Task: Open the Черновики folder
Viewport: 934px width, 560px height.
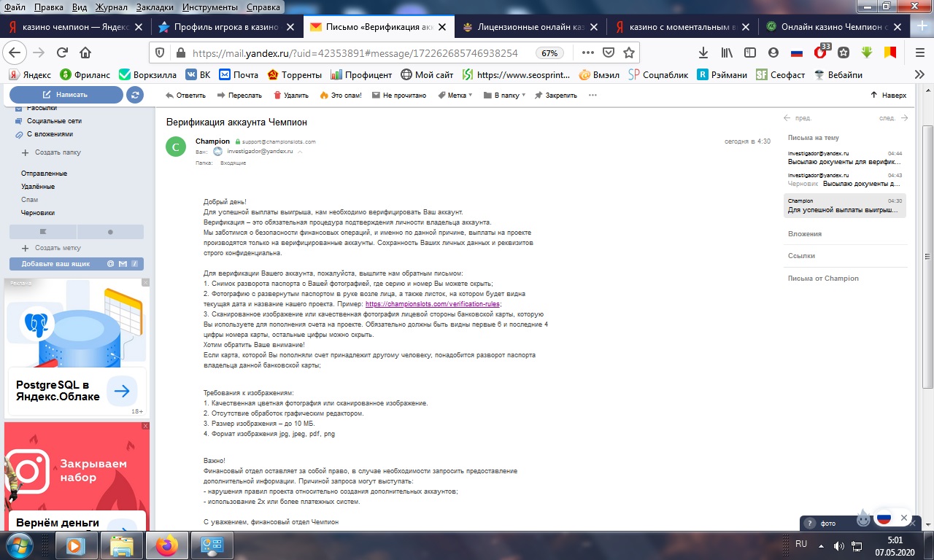Action: coord(38,213)
